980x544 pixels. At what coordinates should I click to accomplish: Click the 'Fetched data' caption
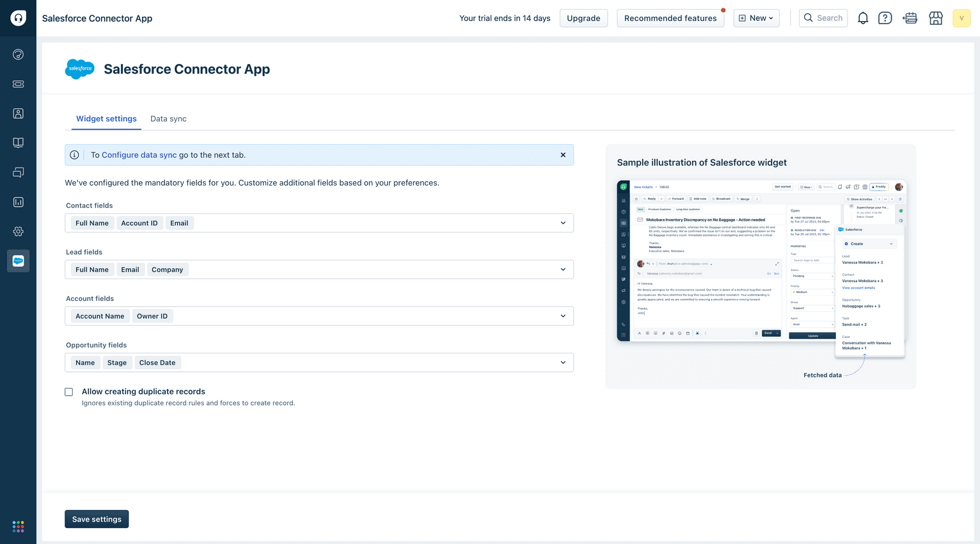823,375
